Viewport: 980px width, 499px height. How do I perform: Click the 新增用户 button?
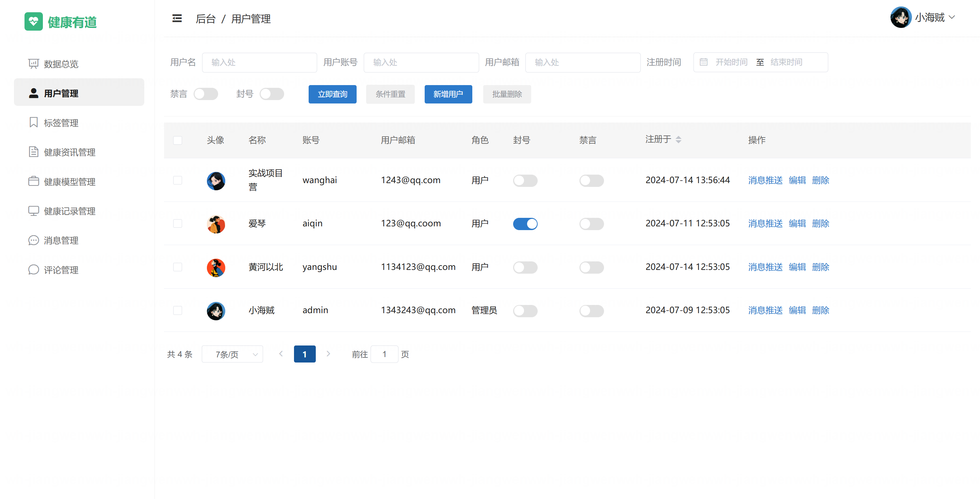[448, 94]
